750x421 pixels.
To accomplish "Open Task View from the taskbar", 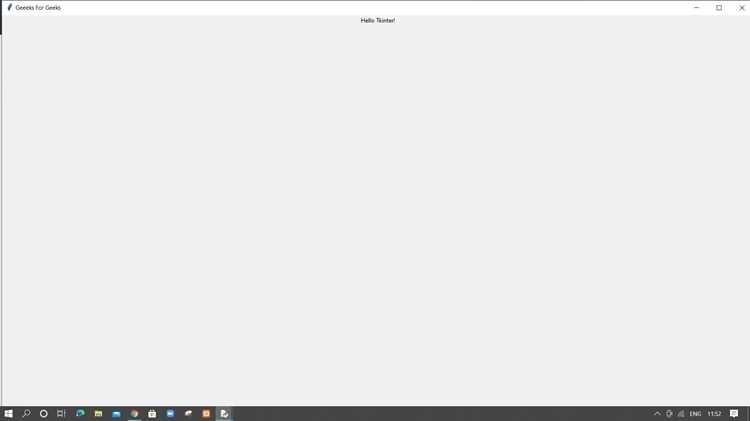I will click(61, 413).
